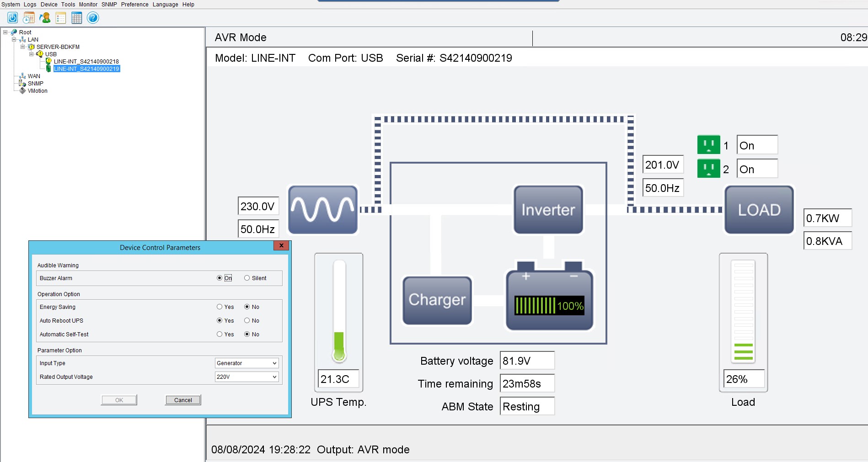Click the green outlet 2 icon
Image resolution: width=868 pixels, height=462 pixels.
click(x=708, y=169)
